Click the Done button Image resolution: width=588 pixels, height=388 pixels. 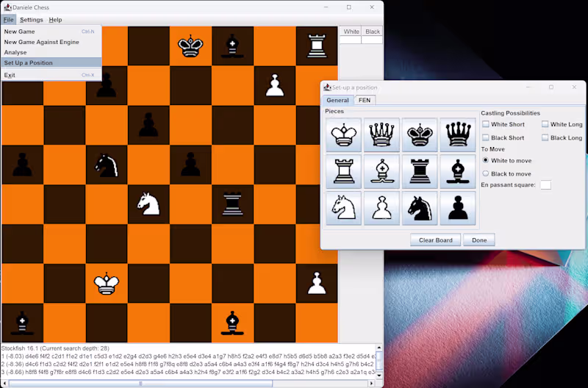pos(479,240)
